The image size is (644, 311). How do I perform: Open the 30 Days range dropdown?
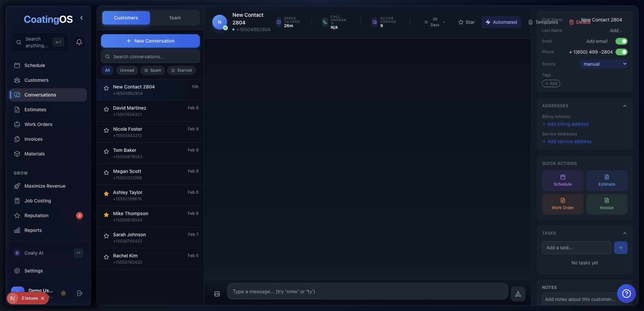(435, 22)
